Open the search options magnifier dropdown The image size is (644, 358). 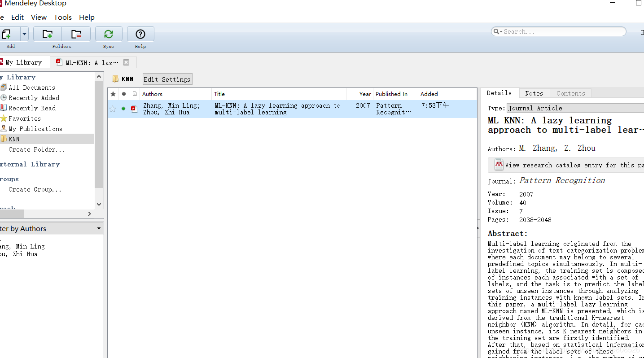(498, 31)
